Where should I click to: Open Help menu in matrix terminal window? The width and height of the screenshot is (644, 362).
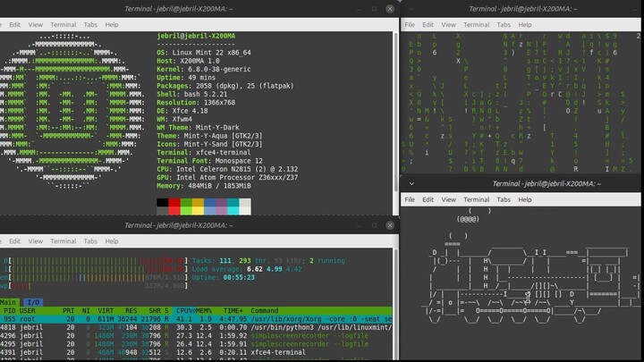coord(524,25)
